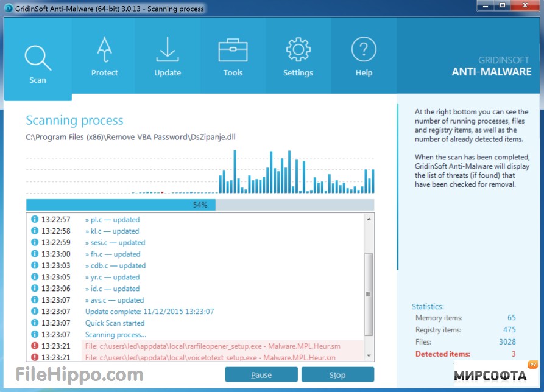
Task: Select the 'cdb.c — updated' log line
Action: pyautogui.click(x=116, y=265)
